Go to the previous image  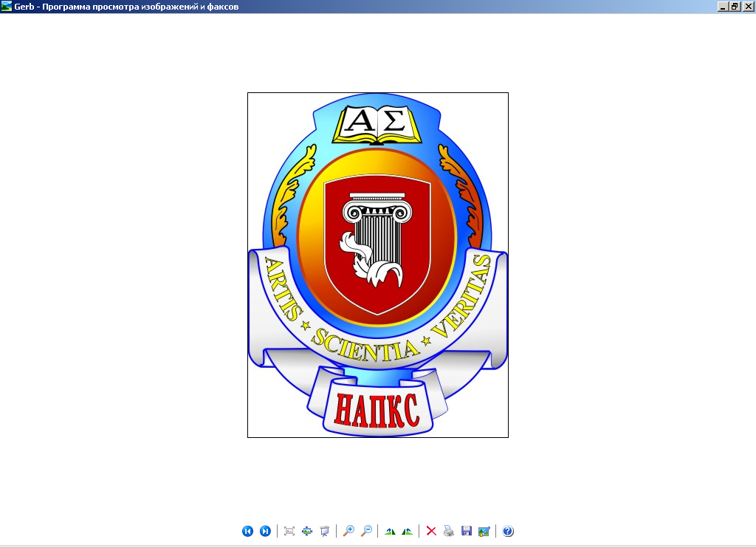pos(247,531)
